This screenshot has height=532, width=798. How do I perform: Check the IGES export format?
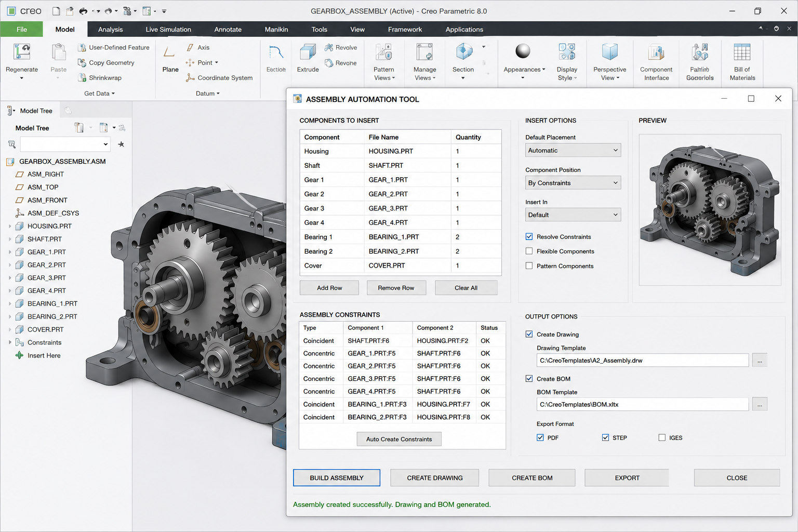pyautogui.click(x=662, y=437)
